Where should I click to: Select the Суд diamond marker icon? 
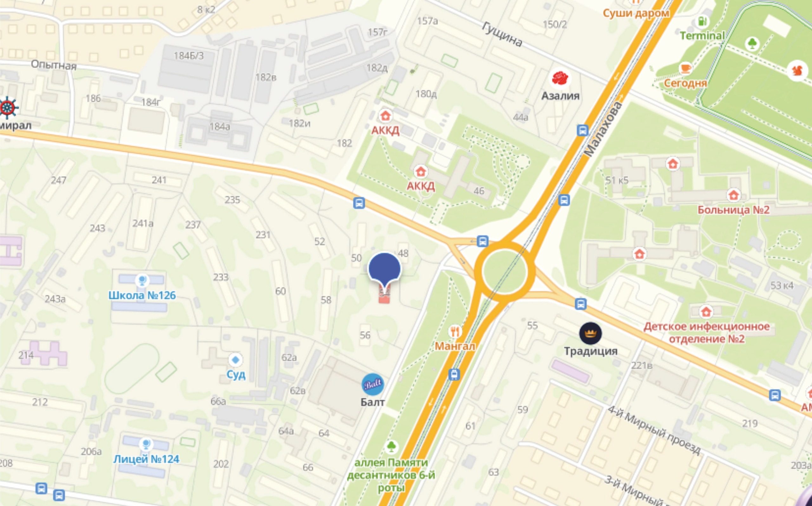(x=235, y=360)
